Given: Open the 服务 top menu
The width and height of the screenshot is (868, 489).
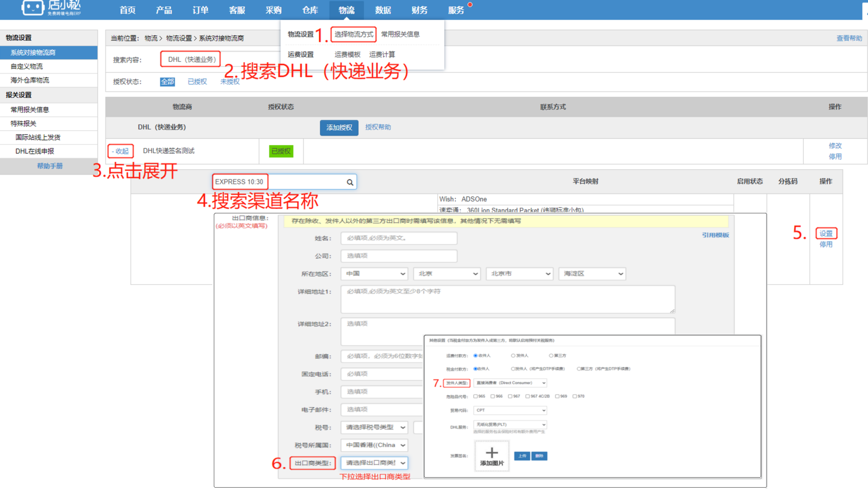Looking at the screenshot, I should 456,10.
